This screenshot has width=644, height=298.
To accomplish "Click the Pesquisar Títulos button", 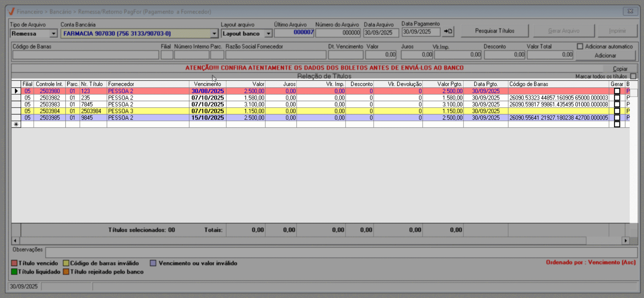I will point(494,31).
